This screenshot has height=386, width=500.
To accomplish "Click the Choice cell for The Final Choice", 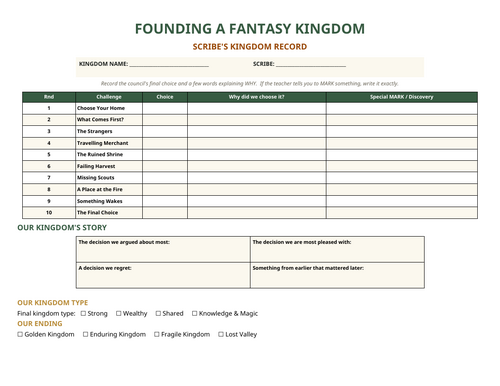I will 165,213.
